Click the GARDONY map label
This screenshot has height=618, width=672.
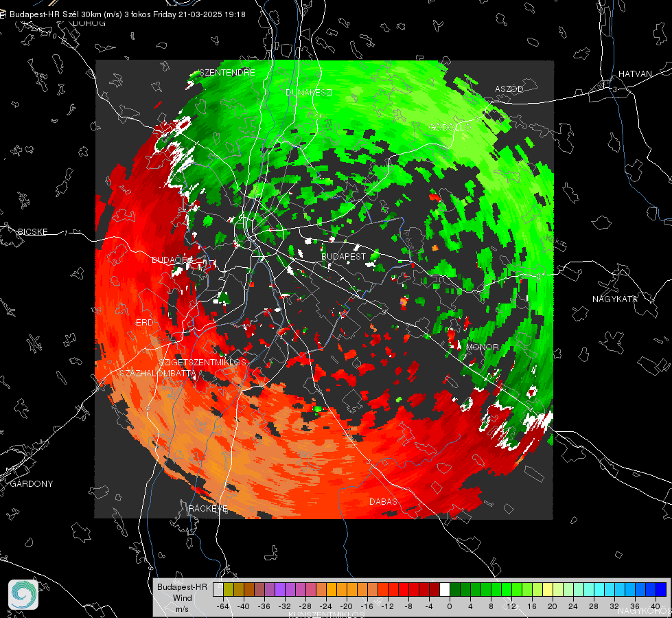pyautogui.click(x=32, y=484)
